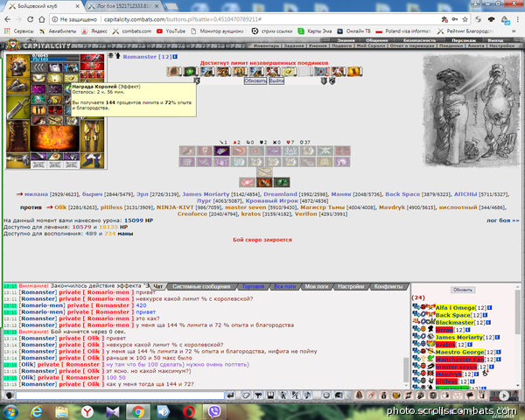Click the round play arrow button
The image size is (525, 420).
coord(504,395)
